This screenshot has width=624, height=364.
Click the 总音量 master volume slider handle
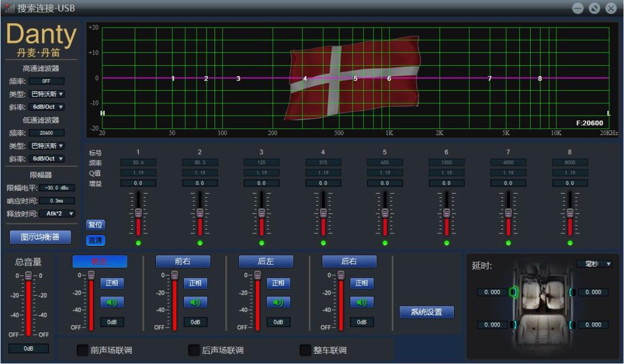click(x=29, y=275)
